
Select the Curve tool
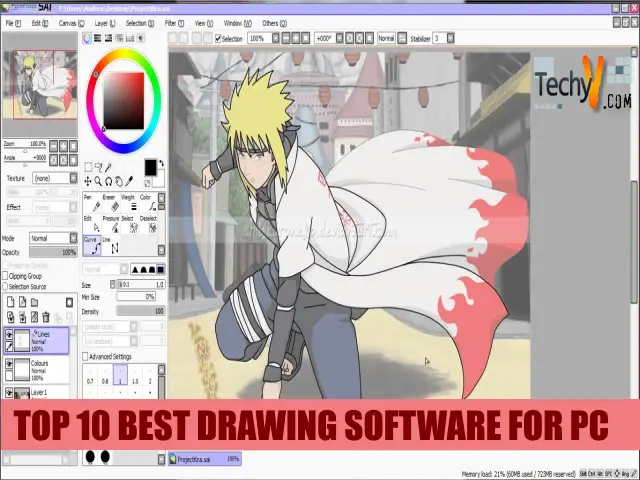92,245
